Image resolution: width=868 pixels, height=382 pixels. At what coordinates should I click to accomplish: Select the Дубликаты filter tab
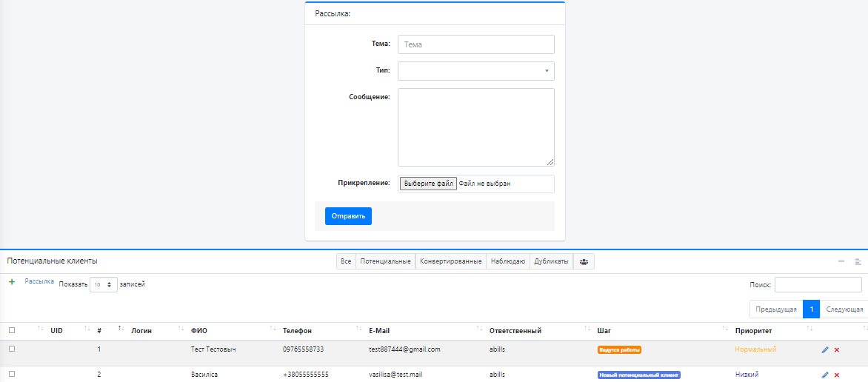point(551,261)
